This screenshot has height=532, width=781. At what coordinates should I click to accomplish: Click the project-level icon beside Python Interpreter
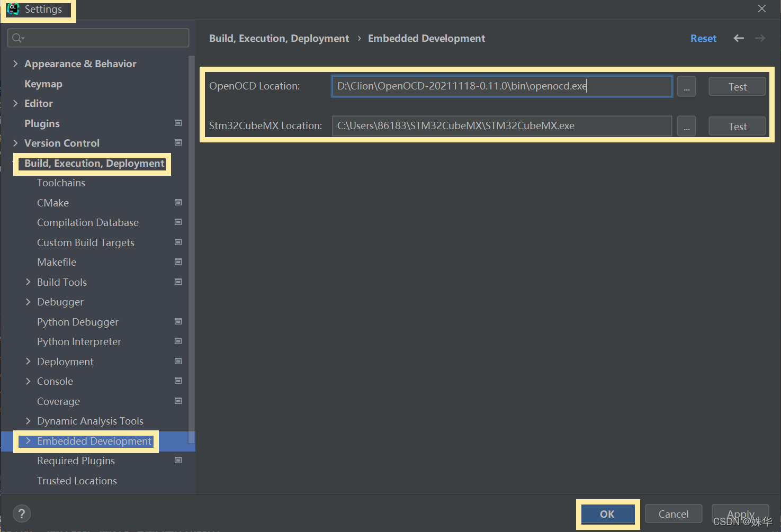(x=178, y=341)
